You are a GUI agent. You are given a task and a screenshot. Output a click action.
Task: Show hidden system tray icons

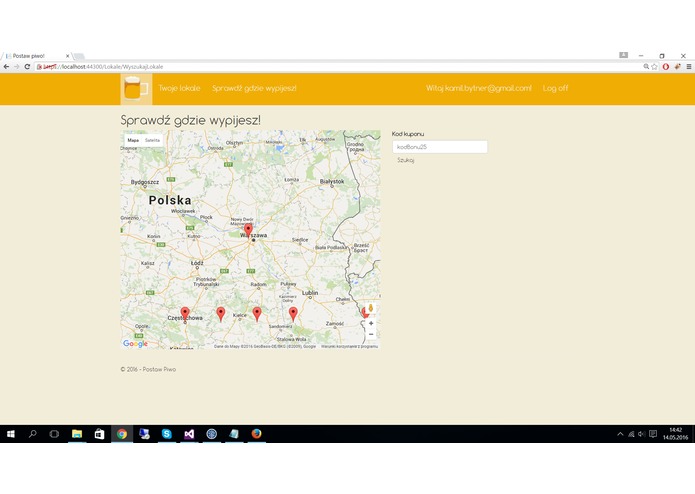620,434
